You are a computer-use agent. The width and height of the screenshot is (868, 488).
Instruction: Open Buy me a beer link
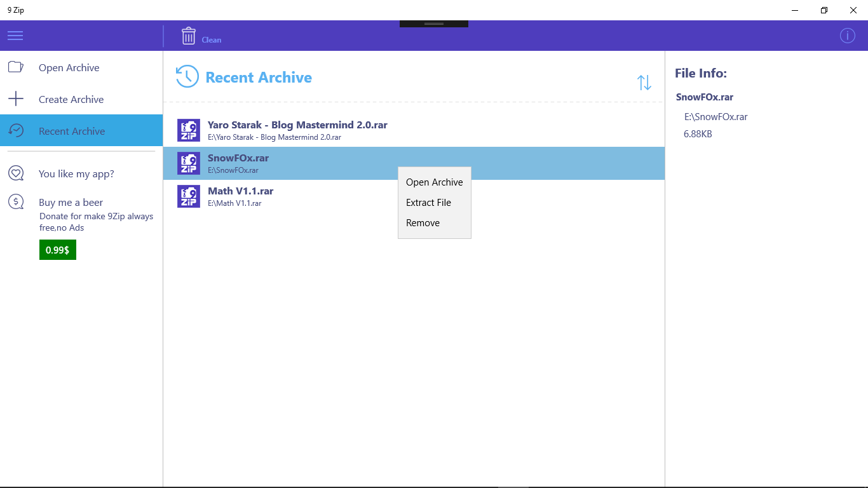coord(71,202)
